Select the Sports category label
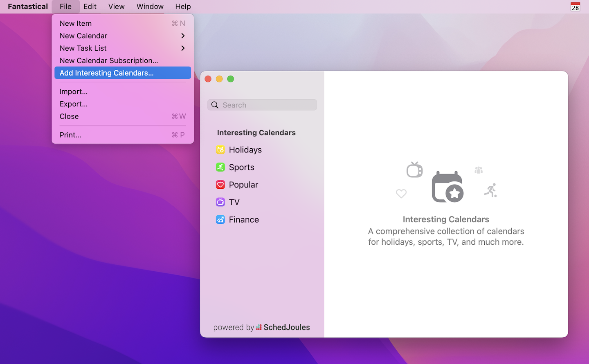Image resolution: width=589 pixels, height=364 pixels. [242, 167]
